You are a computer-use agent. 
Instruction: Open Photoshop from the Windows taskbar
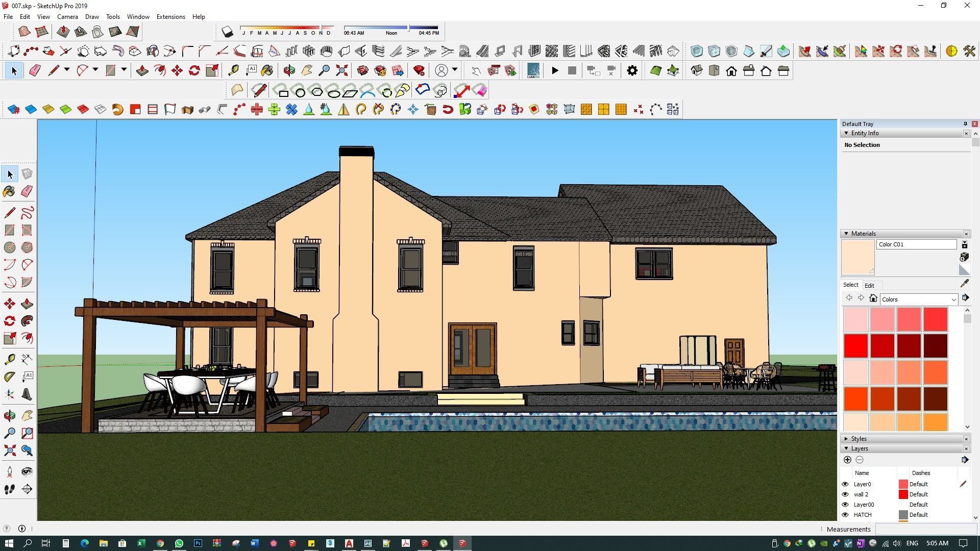tap(198, 543)
